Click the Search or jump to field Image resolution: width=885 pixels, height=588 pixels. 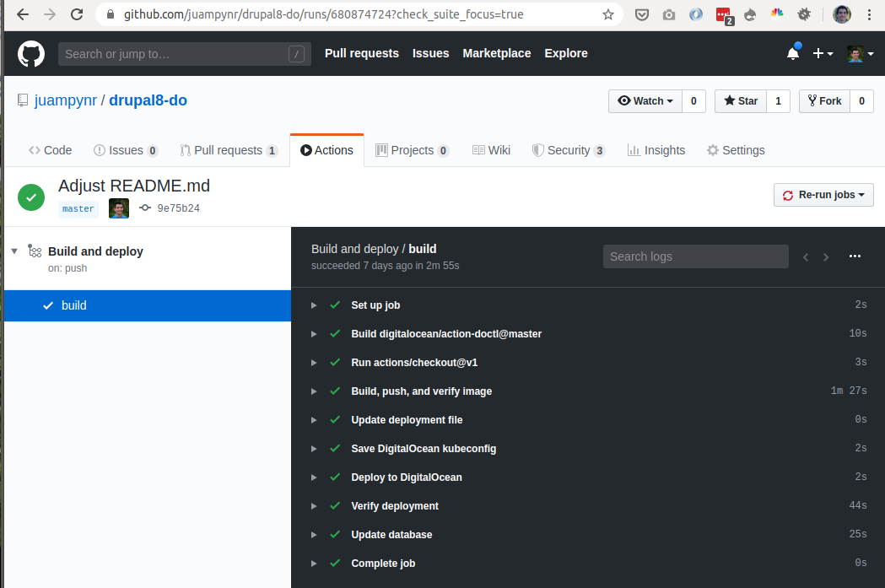[x=185, y=54]
